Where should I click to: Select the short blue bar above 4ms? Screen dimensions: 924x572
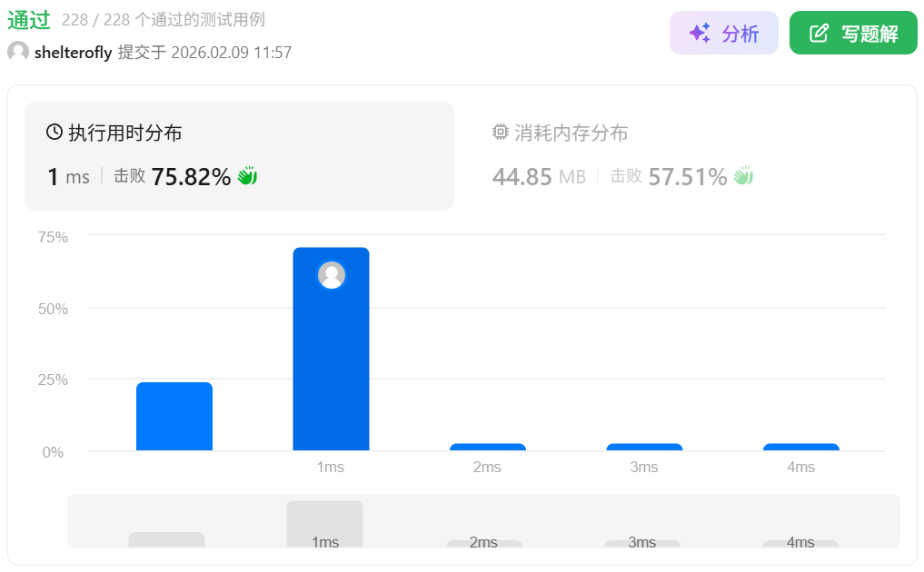[801, 447]
